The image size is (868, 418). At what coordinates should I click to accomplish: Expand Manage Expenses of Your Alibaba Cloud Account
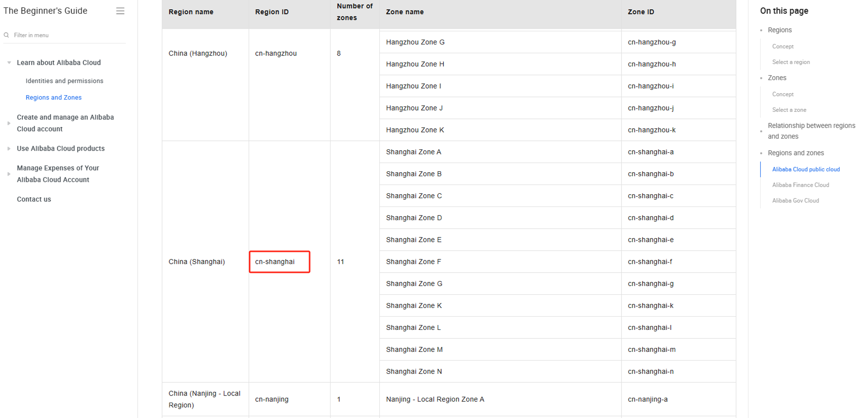[x=9, y=174]
